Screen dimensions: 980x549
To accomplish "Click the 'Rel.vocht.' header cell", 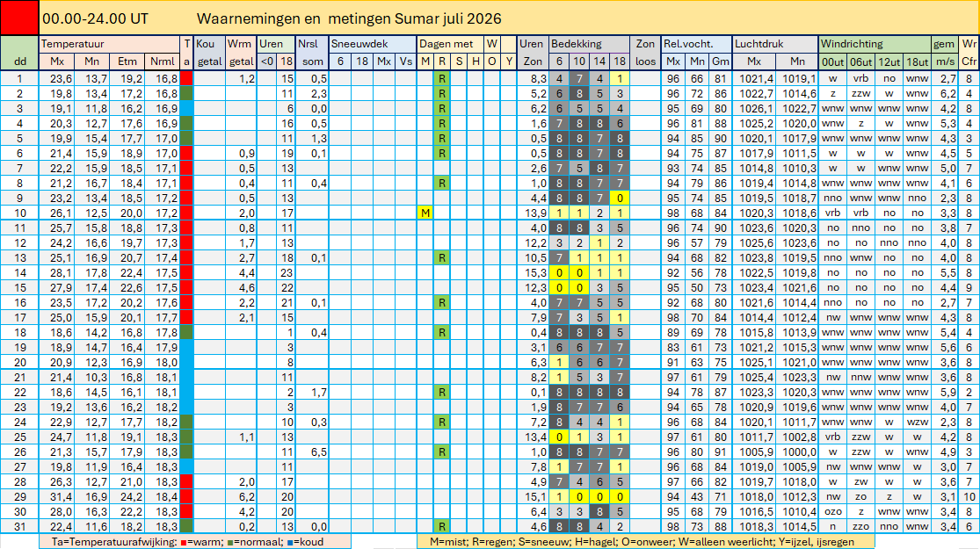I will pyautogui.click(x=696, y=44).
